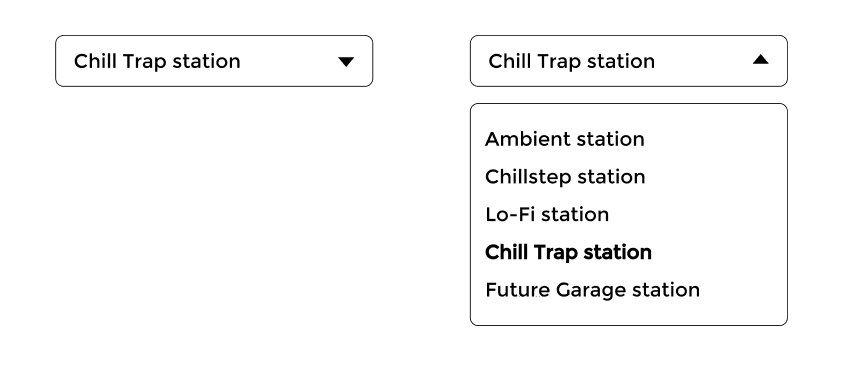Collapse the expanded Chill Trap station dropdown
Viewport: 850px width, 367px height.
click(629, 61)
